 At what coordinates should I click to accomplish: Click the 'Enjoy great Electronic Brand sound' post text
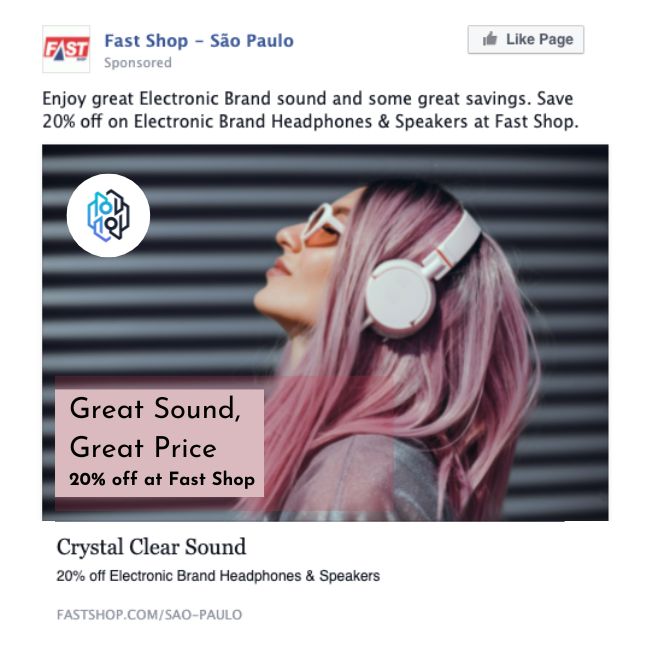click(x=308, y=99)
